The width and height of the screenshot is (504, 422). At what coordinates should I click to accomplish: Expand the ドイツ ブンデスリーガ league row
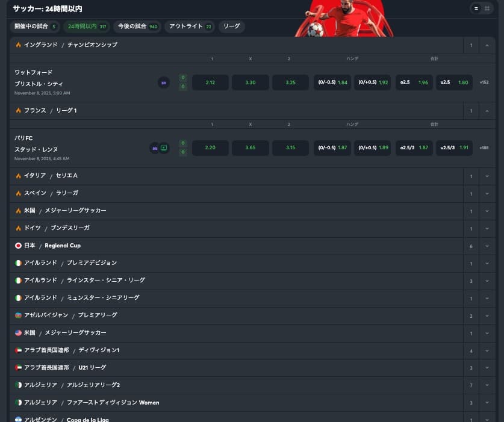[x=487, y=229]
